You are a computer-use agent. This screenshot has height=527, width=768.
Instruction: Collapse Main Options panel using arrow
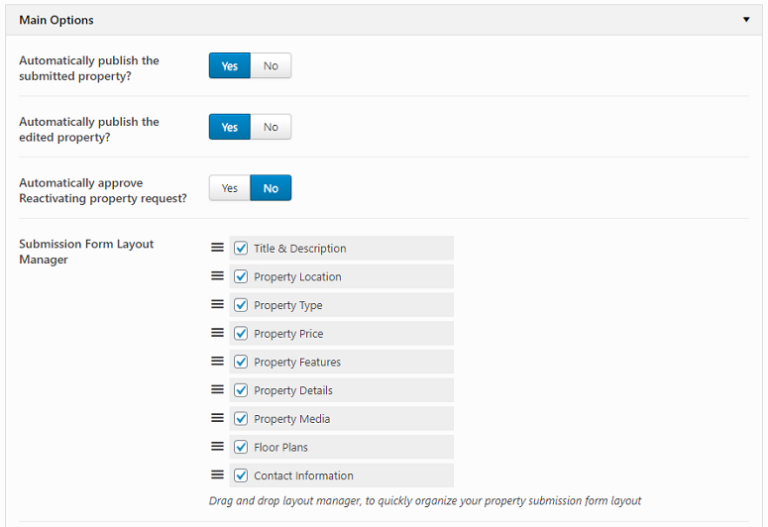745,19
